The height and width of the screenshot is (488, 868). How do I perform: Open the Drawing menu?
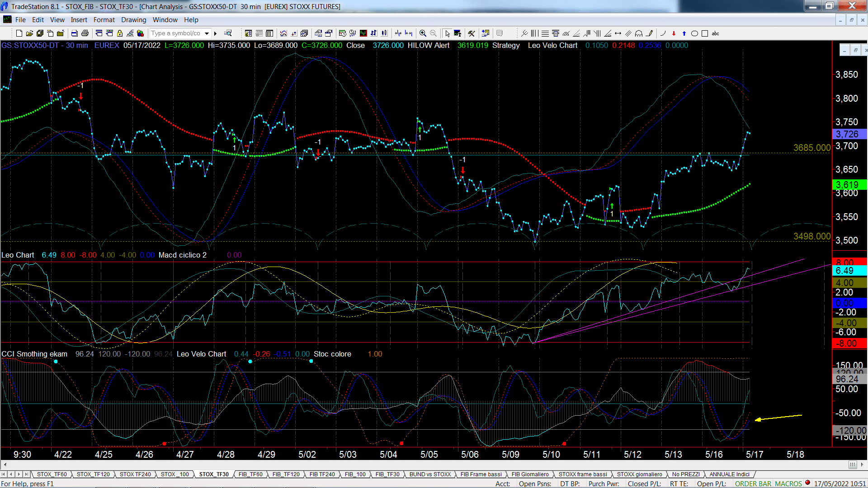point(133,20)
